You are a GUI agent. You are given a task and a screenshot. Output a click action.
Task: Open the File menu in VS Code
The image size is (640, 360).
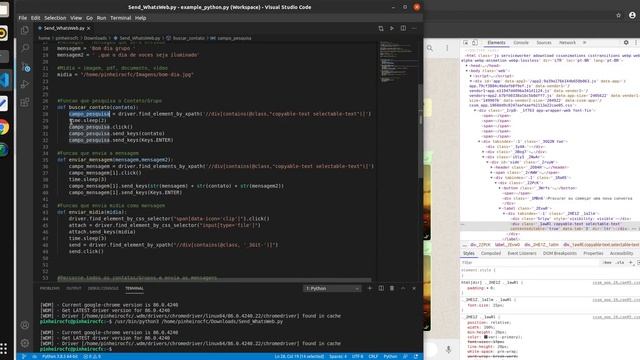tap(22, 18)
